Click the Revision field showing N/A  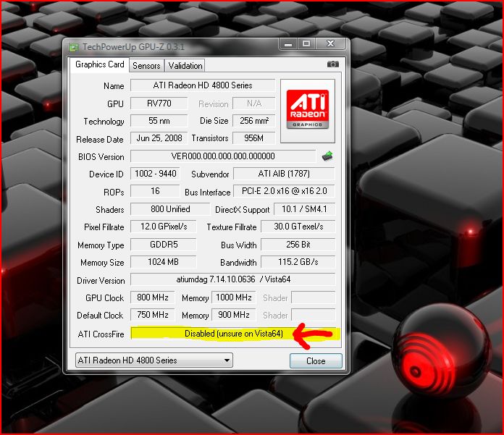click(x=254, y=104)
